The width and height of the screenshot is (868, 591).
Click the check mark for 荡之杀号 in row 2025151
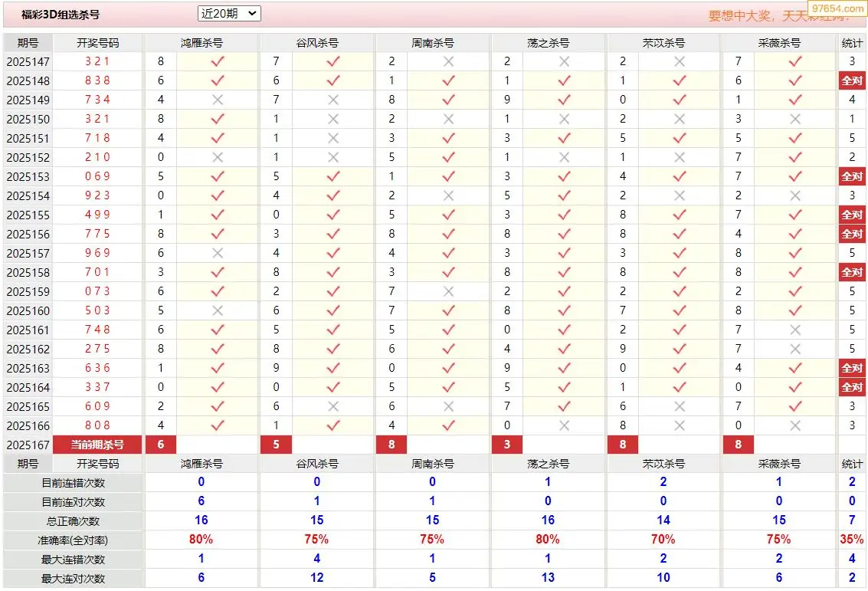(x=564, y=139)
